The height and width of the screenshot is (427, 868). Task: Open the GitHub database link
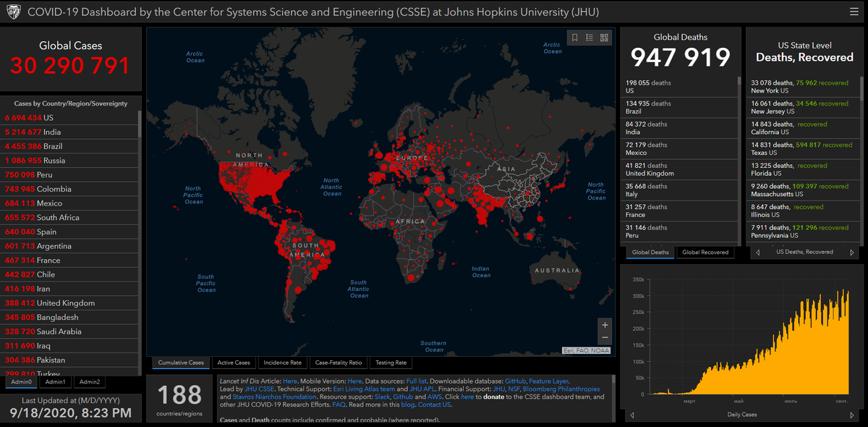[x=515, y=381]
